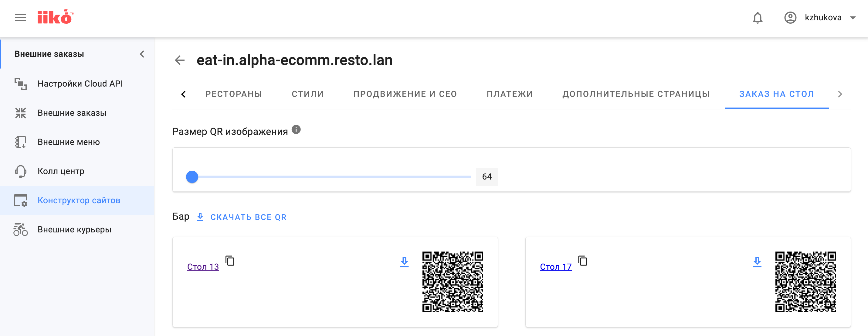Viewport: 868px width, 336px height.
Task: Click the Размер QR изображения label
Action: (x=230, y=132)
